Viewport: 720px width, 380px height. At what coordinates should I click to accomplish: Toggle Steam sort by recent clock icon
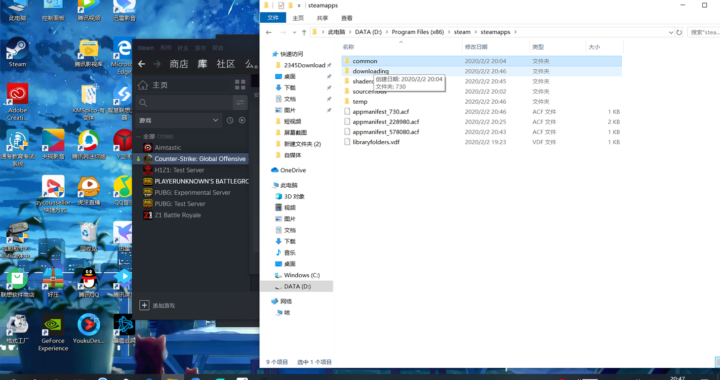click(230, 120)
